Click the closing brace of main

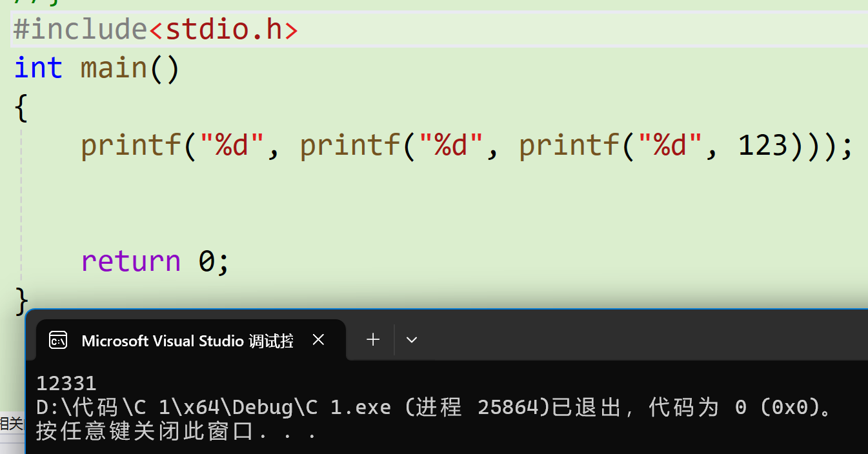pyautogui.click(x=21, y=301)
